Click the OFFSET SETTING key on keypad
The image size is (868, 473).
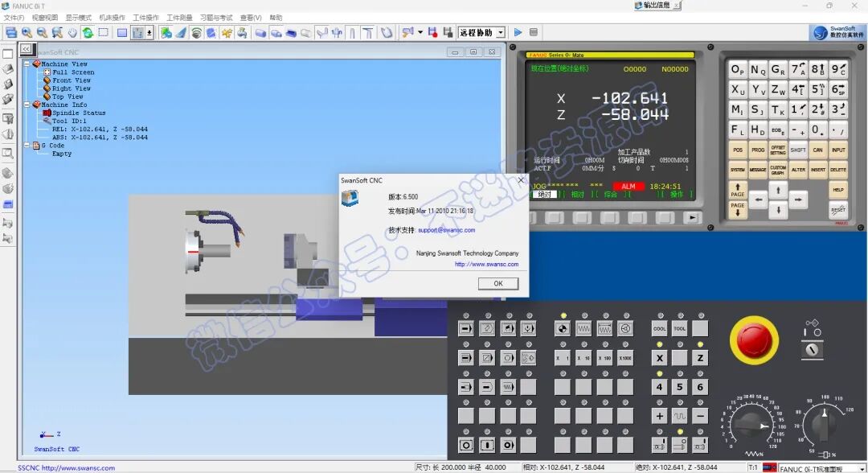click(778, 150)
